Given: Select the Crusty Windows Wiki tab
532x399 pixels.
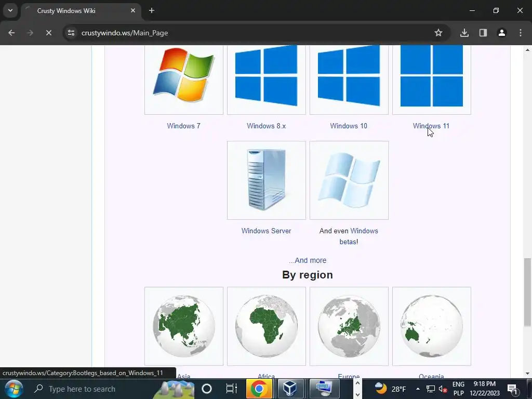Looking at the screenshot, I should pyautogui.click(x=81, y=11).
